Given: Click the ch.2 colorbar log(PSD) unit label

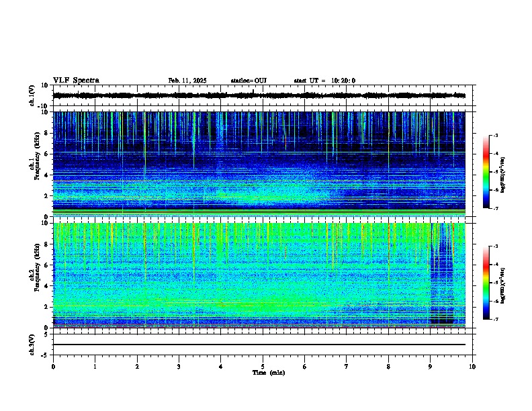Looking at the screenshot, I should 503,285.
